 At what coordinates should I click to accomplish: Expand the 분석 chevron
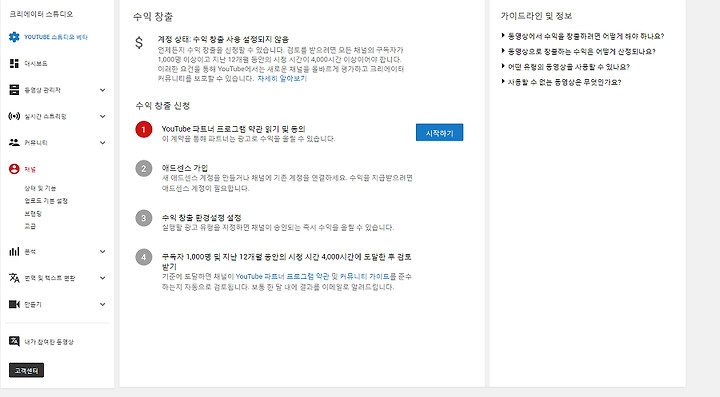[x=102, y=252]
